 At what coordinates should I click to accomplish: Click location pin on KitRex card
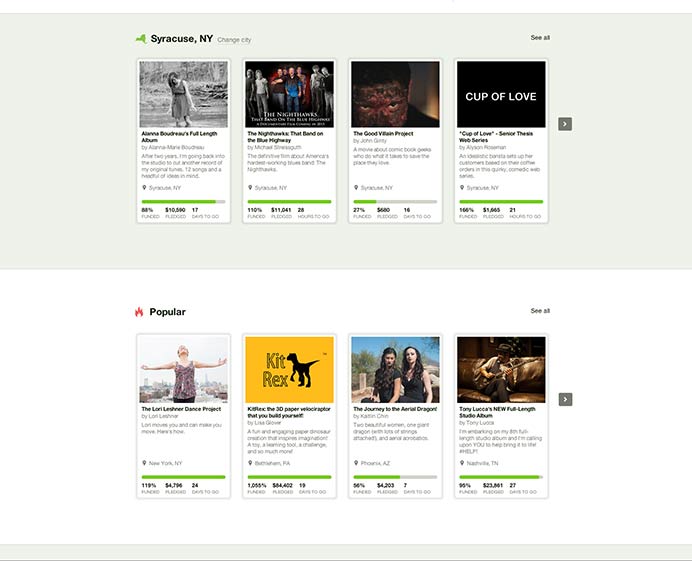pyautogui.click(x=250, y=463)
